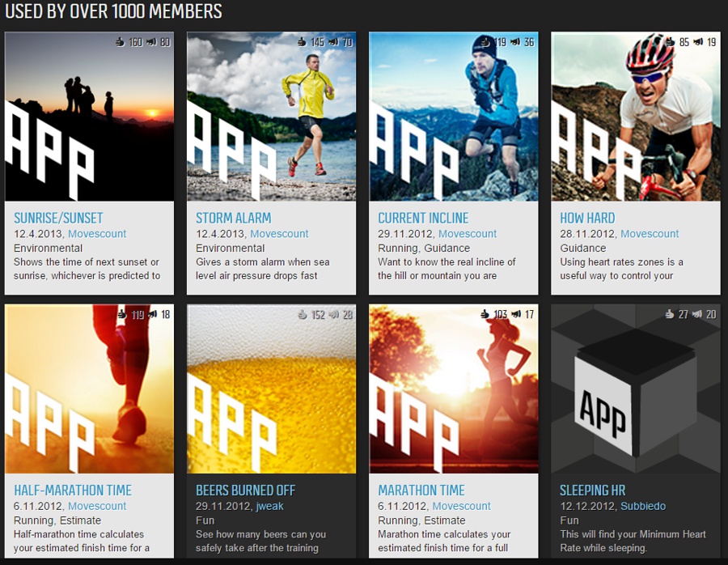Click thumbs-down icon on Storm Alarm card
This screenshot has height=565, width=728.
[333, 42]
